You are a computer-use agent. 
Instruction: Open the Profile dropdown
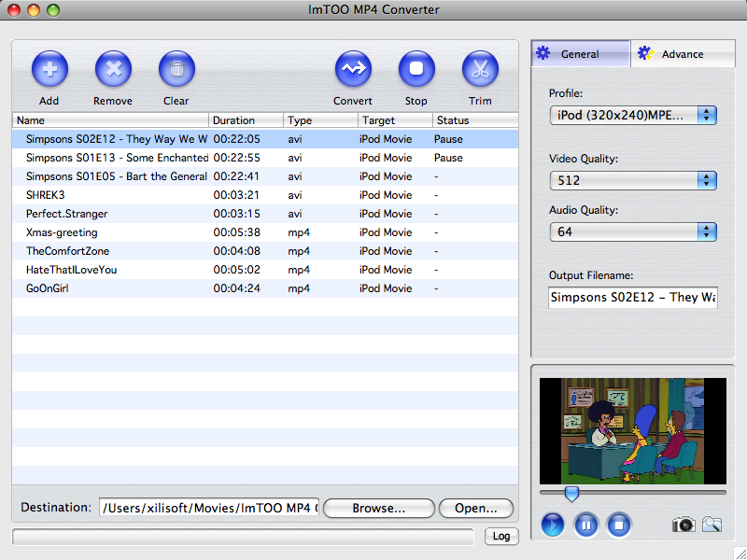pyautogui.click(x=633, y=115)
